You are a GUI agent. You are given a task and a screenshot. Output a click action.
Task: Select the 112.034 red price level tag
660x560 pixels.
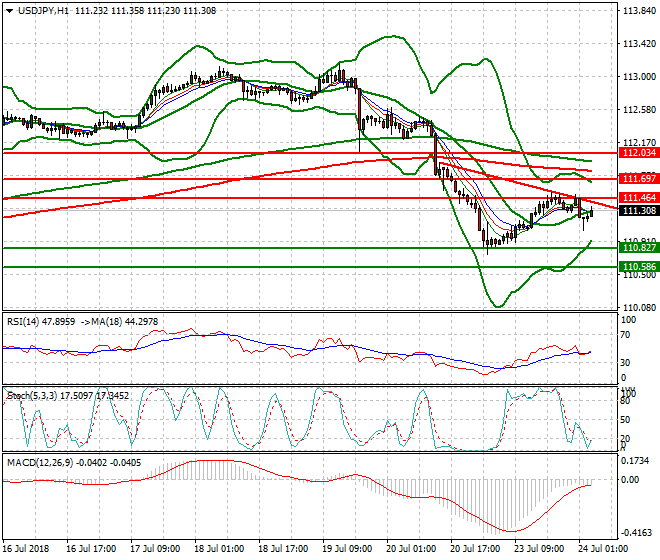(638, 153)
